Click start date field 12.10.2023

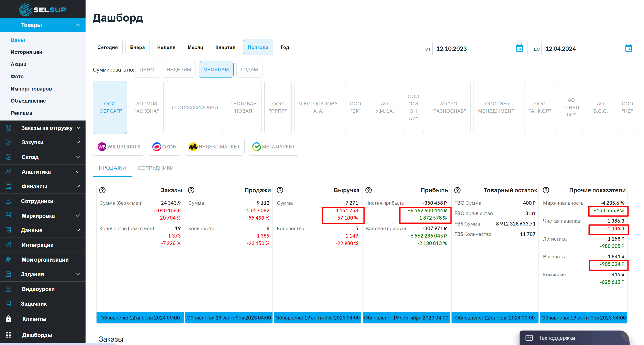[x=480, y=49]
